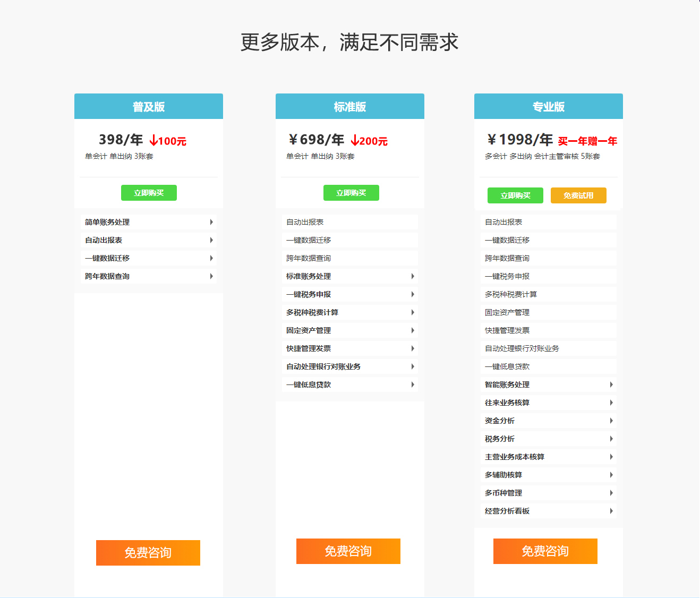Expand 自动出报表 arrow in 普及版
Viewport: 700px width, 598px height.
click(211, 240)
